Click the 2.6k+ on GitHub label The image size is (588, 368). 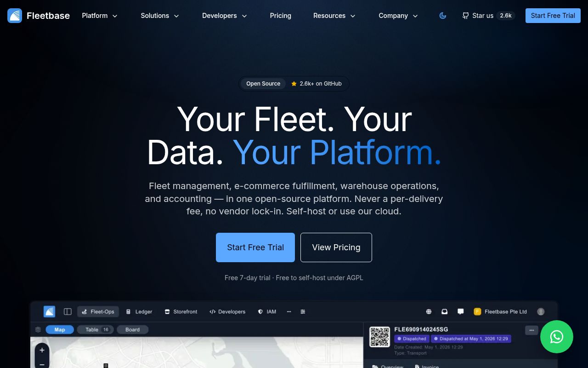321,84
